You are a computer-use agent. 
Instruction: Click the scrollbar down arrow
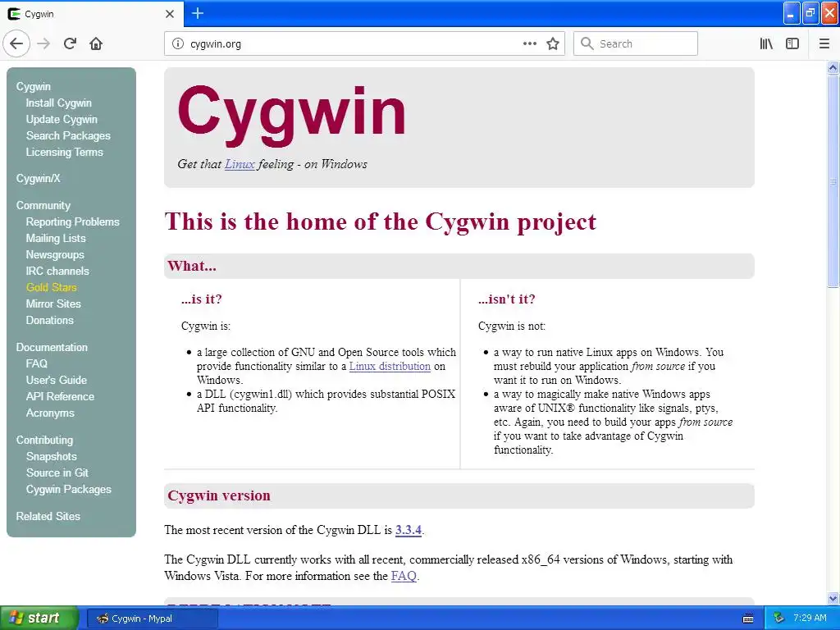(x=833, y=598)
